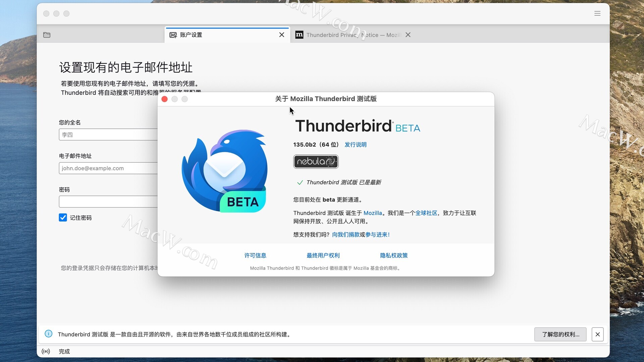644x362 pixels.
Task: Open 隐私权政策 privacy policy link
Action: (394, 255)
